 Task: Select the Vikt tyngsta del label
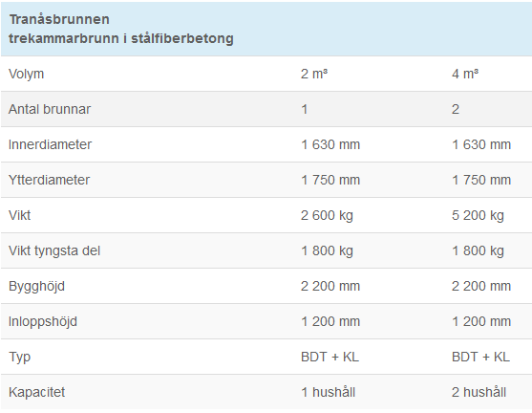[54, 251]
